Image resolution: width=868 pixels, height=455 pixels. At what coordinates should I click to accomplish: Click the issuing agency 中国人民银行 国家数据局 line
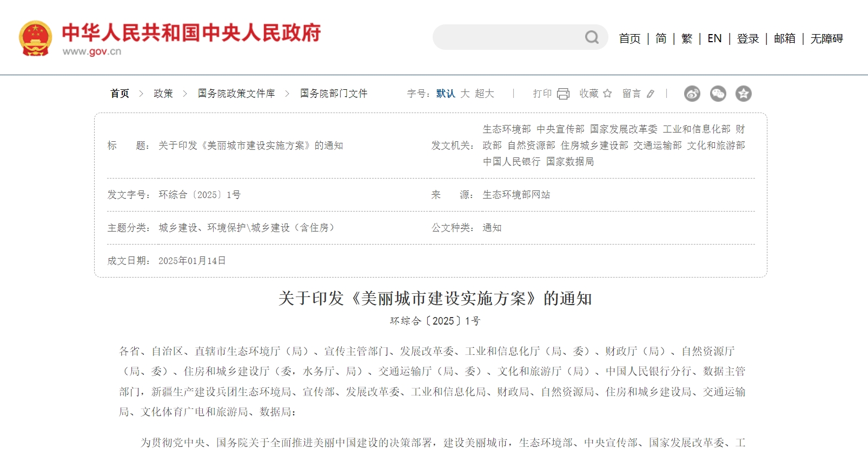(x=538, y=162)
